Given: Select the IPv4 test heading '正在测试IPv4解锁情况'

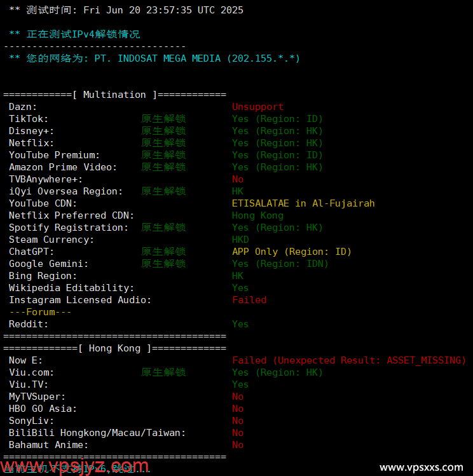Looking at the screenshot, I should (83, 34).
